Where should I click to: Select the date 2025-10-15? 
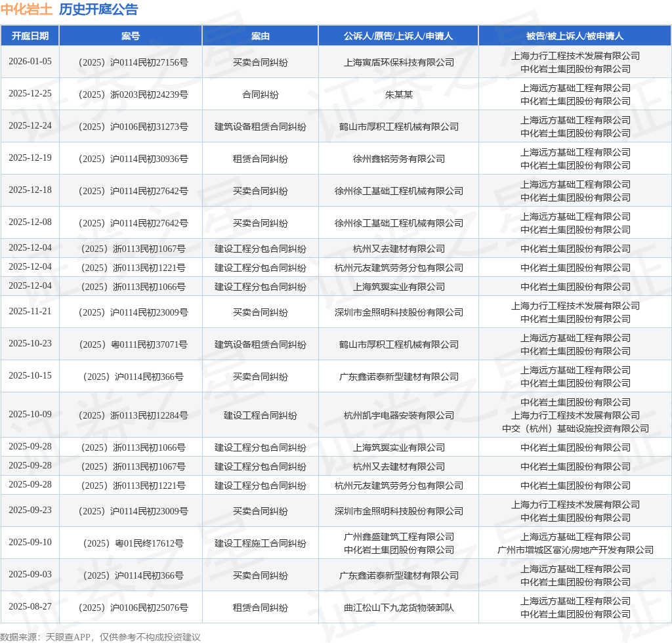30,376
